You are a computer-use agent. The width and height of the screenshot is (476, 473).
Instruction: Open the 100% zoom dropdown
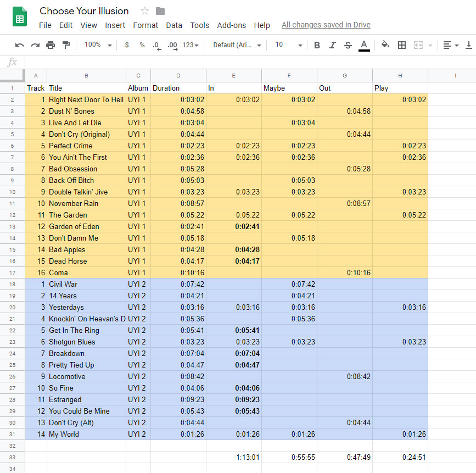click(x=98, y=45)
